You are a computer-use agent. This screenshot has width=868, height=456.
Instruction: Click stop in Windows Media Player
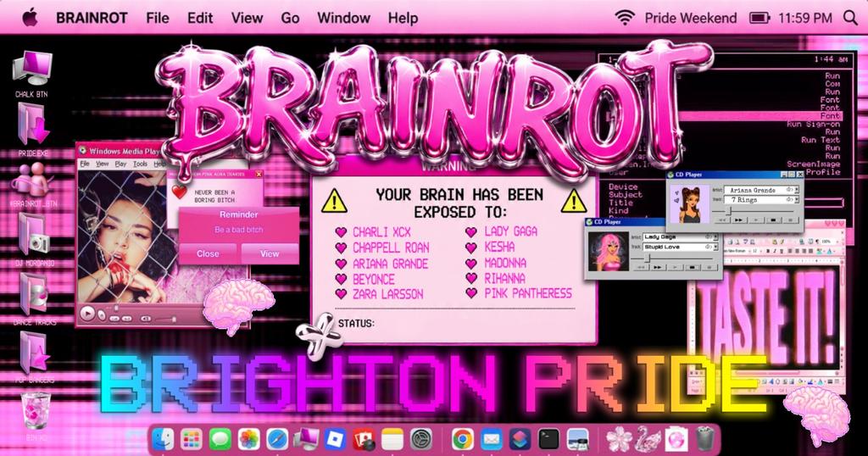102,315
